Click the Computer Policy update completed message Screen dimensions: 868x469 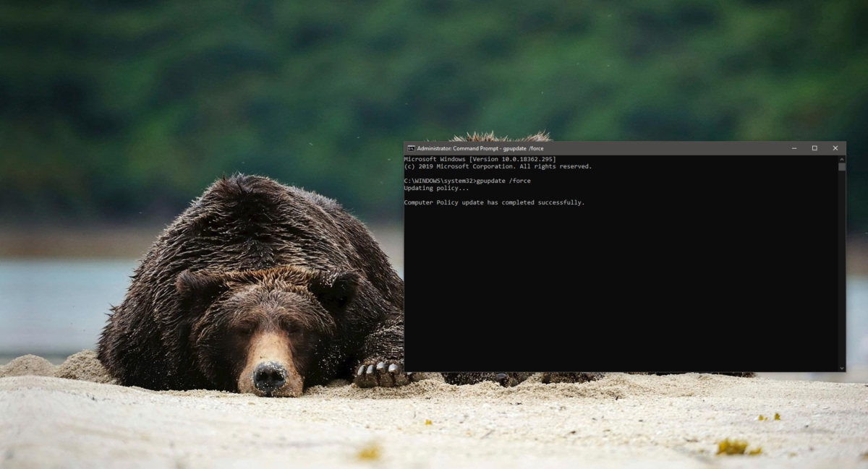(x=494, y=202)
